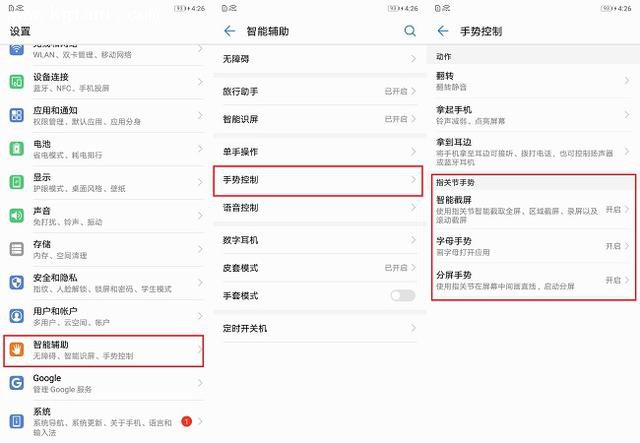Tap 开启 status on 智能截屏
The image size is (640, 443).
click(613, 209)
